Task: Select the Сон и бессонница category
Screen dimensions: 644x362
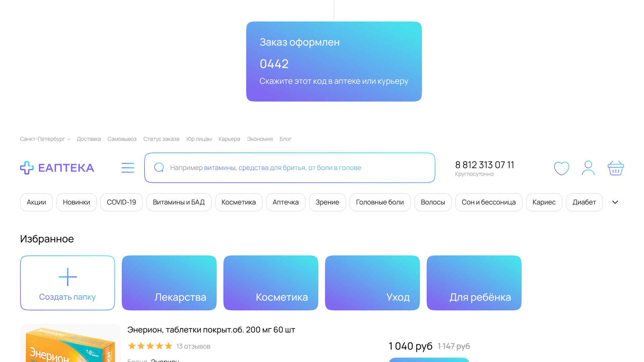Action: 488,202
